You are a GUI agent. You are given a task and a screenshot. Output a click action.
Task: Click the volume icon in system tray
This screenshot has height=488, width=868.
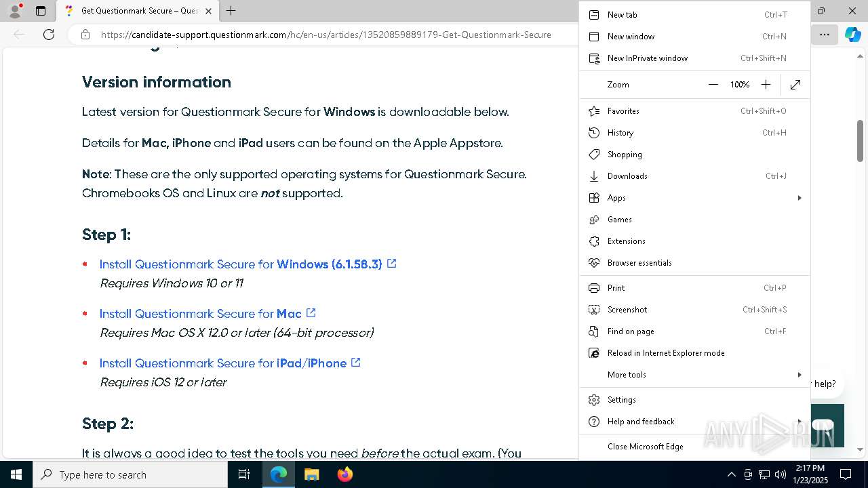coord(780,474)
